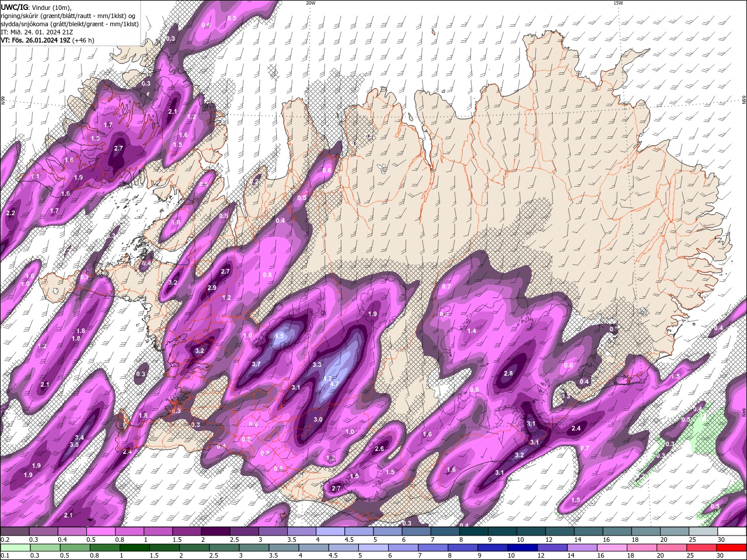This screenshot has height=560, width=747.
Task: Click deep blue lower swatch between 10 and 12
Action: (522, 548)
